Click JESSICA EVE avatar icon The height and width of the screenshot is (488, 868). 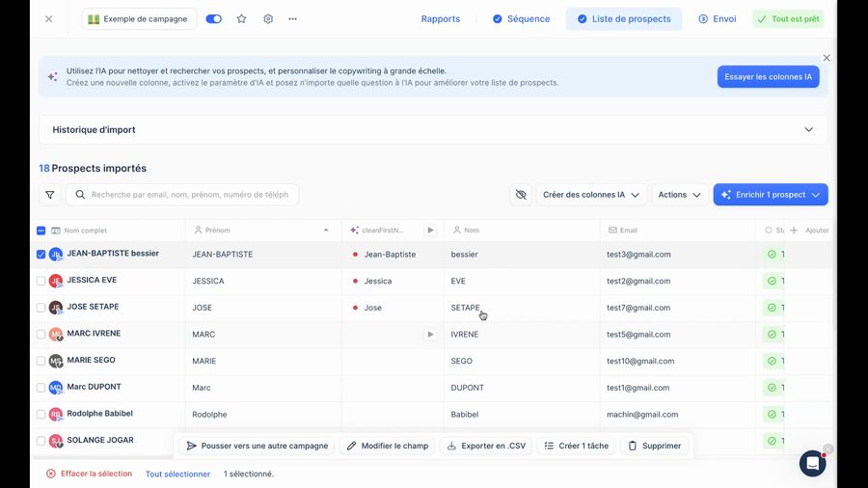56,281
